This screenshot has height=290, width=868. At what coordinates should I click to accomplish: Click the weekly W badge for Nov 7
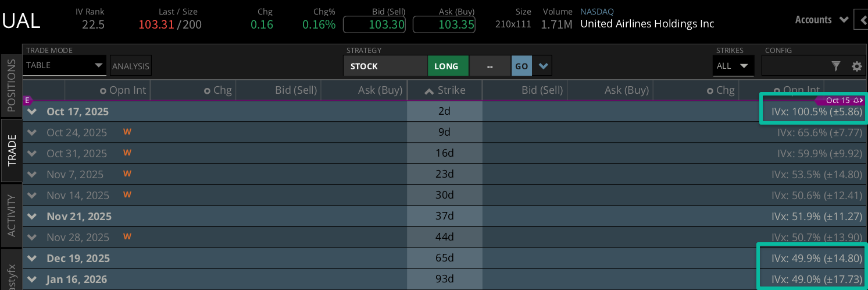[127, 174]
